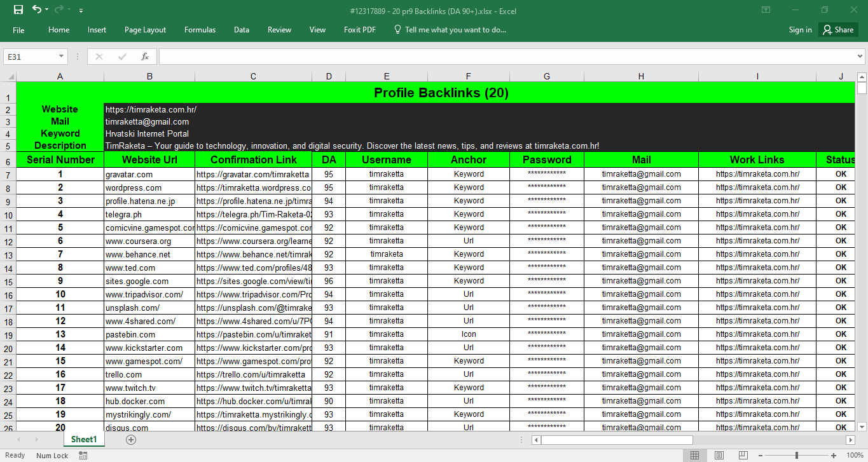This screenshot has height=462, width=868.
Task: Switch to Page Layout view icon
Action: coord(719,455)
